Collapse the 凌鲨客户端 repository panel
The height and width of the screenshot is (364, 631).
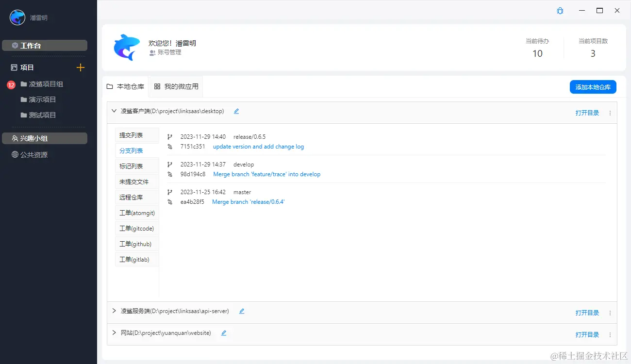click(114, 111)
